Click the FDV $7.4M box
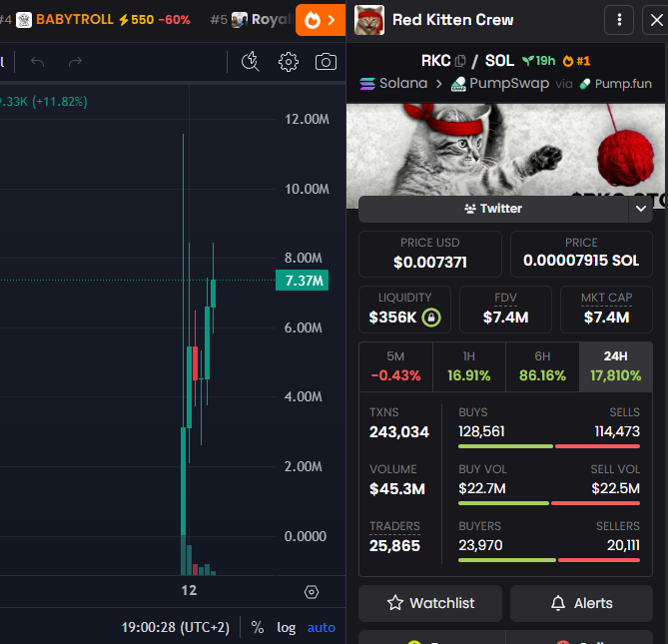Viewport: 668px width, 644px height. pyautogui.click(x=505, y=310)
